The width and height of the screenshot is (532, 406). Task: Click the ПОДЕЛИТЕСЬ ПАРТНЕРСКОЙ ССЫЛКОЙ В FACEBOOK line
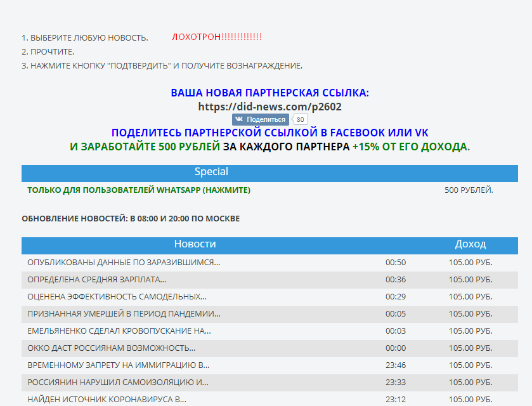[x=269, y=133]
